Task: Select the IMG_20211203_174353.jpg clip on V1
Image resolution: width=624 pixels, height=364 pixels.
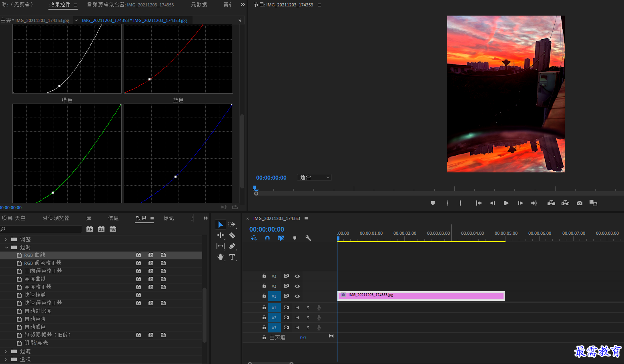Action: [x=421, y=296]
